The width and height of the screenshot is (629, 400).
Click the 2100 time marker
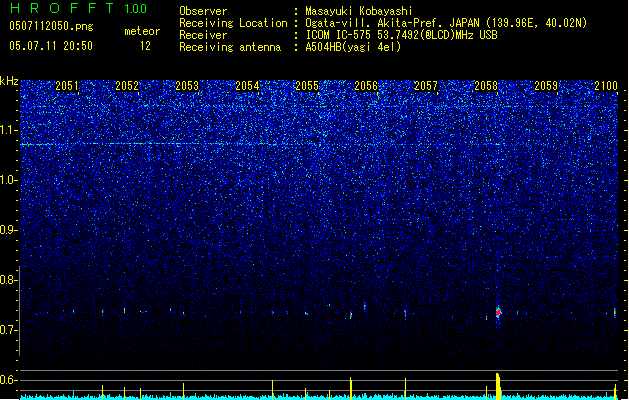[606, 86]
